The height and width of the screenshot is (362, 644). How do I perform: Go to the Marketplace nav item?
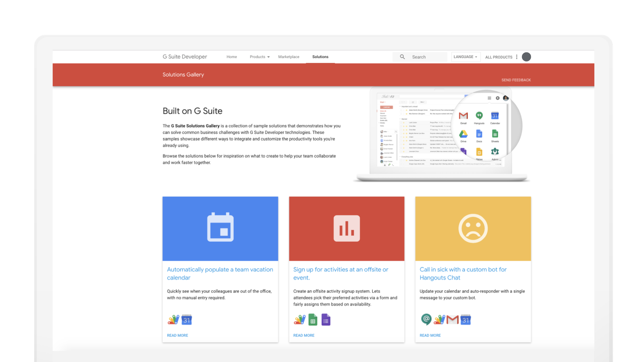point(289,57)
